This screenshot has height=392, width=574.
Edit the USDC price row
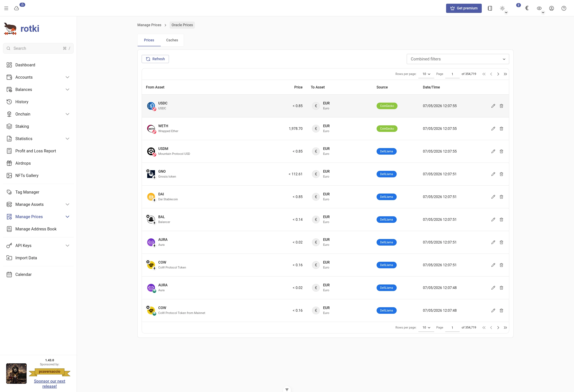pyautogui.click(x=493, y=106)
